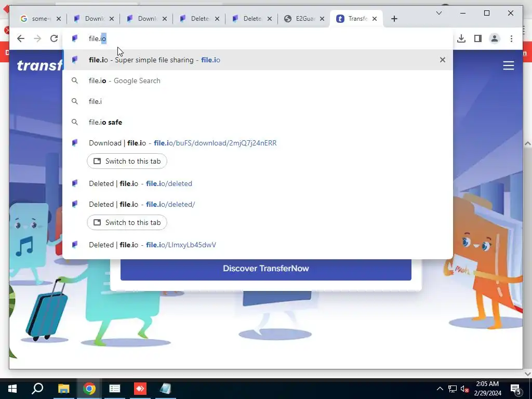Open the Windows Start menu
This screenshot has width=532, height=399.
click(x=12, y=389)
